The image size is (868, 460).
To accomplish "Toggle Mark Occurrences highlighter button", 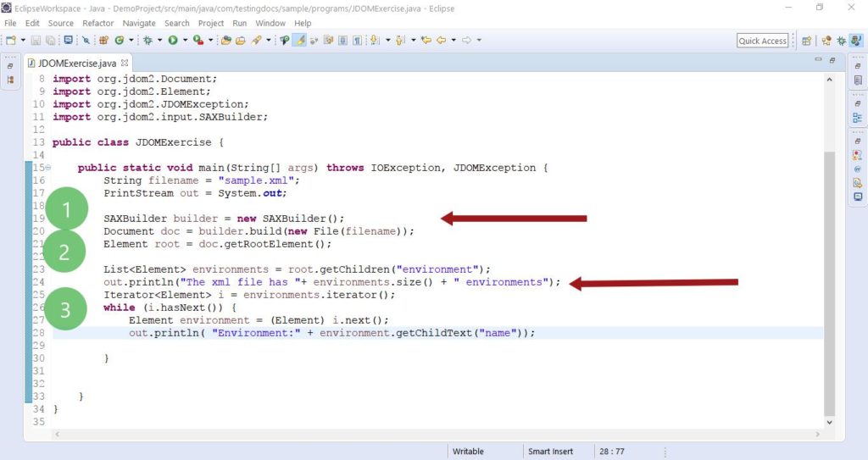I will pyautogui.click(x=299, y=40).
